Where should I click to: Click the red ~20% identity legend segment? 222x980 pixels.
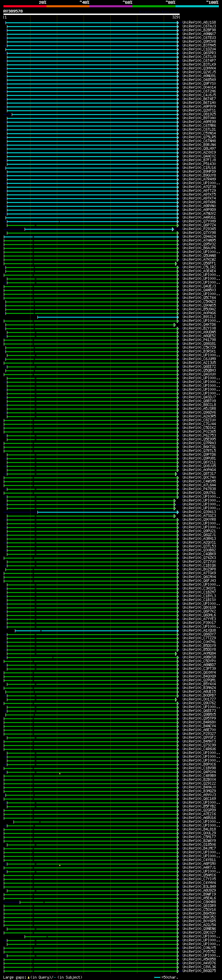point(25,6)
